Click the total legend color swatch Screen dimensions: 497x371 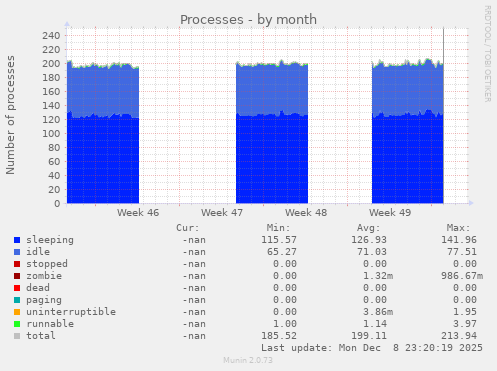click(x=17, y=336)
